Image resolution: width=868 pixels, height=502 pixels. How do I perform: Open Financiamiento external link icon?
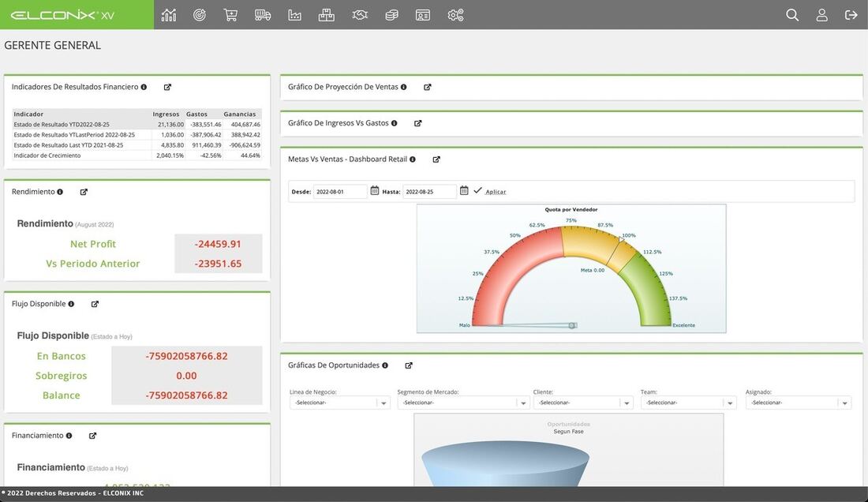tap(92, 436)
